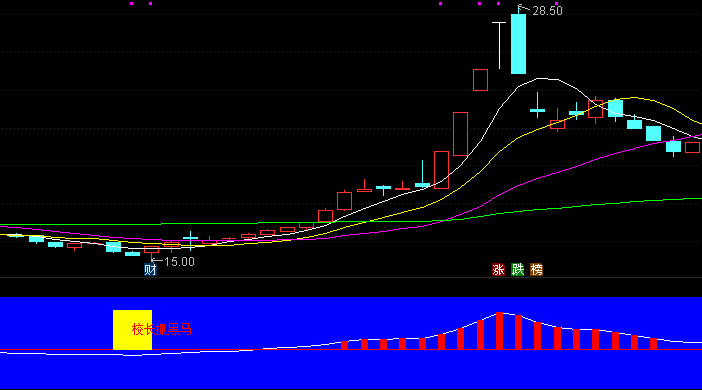The width and height of the screenshot is (702, 390).
Task: Click the 校长抓黑马 indicator label
Action: click(162, 330)
